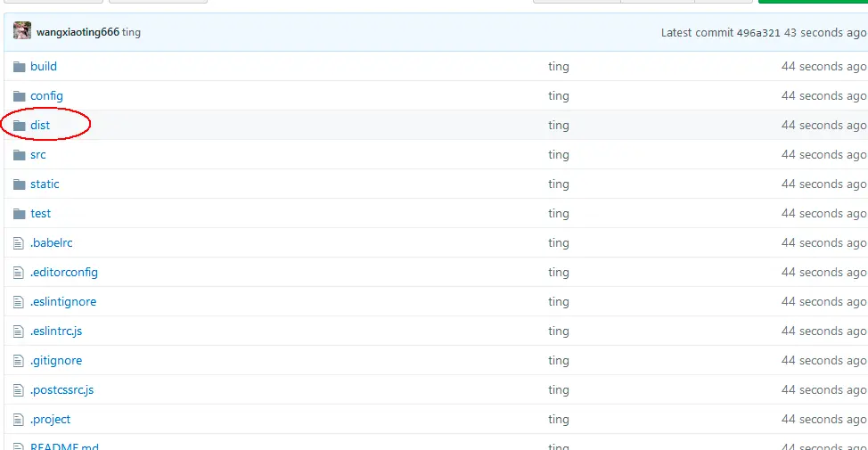Open the ting commit message for .project
This screenshot has height=450, width=868.
pyautogui.click(x=559, y=419)
